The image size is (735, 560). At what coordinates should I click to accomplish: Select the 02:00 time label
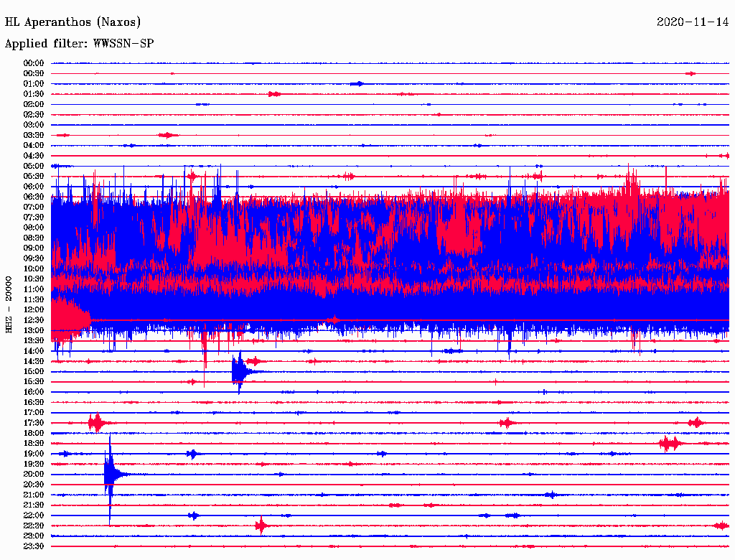[x=34, y=105]
